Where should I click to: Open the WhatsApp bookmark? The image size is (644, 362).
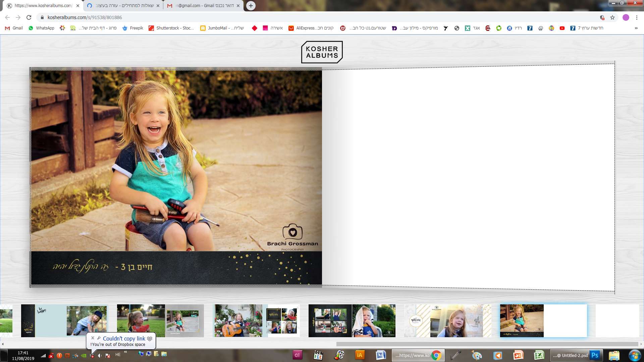click(x=42, y=28)
